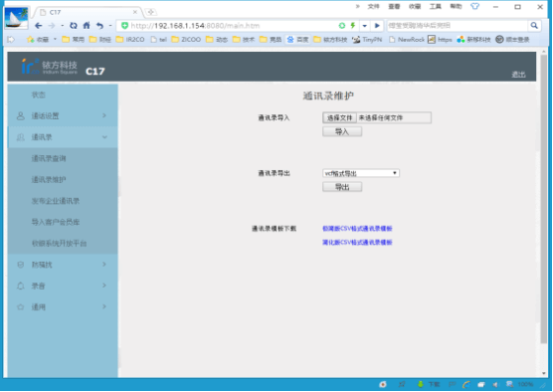The image size is (553, 392).
Task: Click the 退出 logout link
Action: (518, 74)
